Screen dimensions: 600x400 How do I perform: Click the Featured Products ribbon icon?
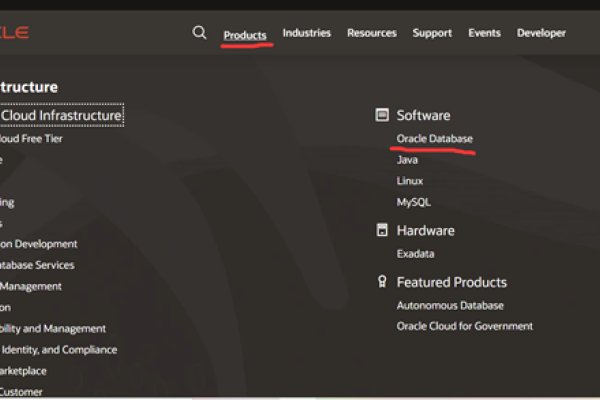tap(382, 282)
